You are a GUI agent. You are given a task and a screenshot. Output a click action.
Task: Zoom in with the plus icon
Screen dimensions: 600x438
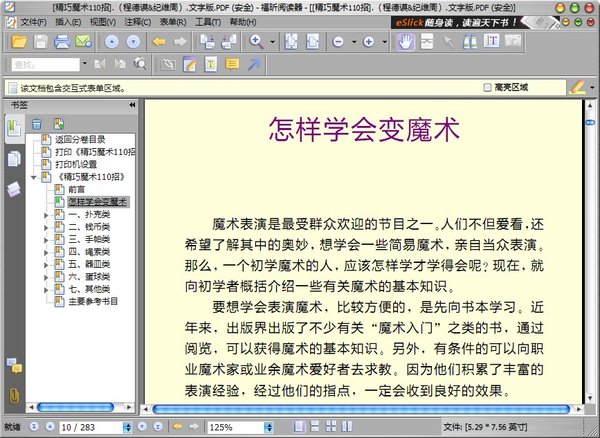coord(368,42)
